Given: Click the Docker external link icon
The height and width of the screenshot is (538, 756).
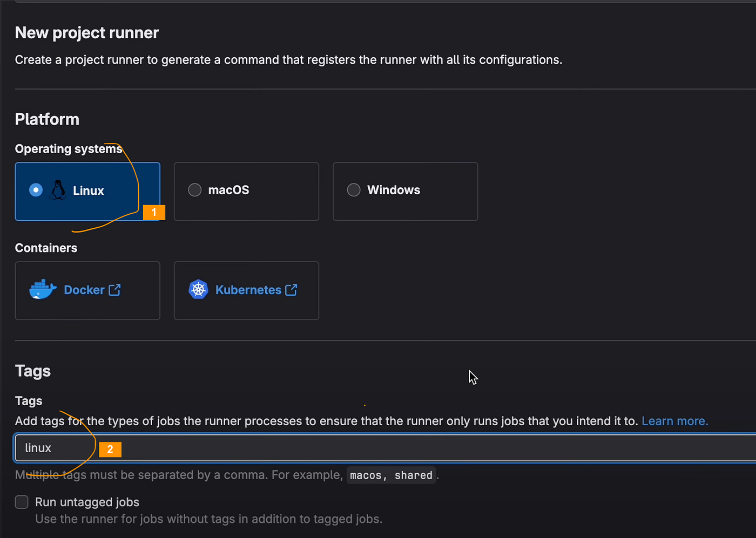Looking at the screenshot, I should coord(114,290).
